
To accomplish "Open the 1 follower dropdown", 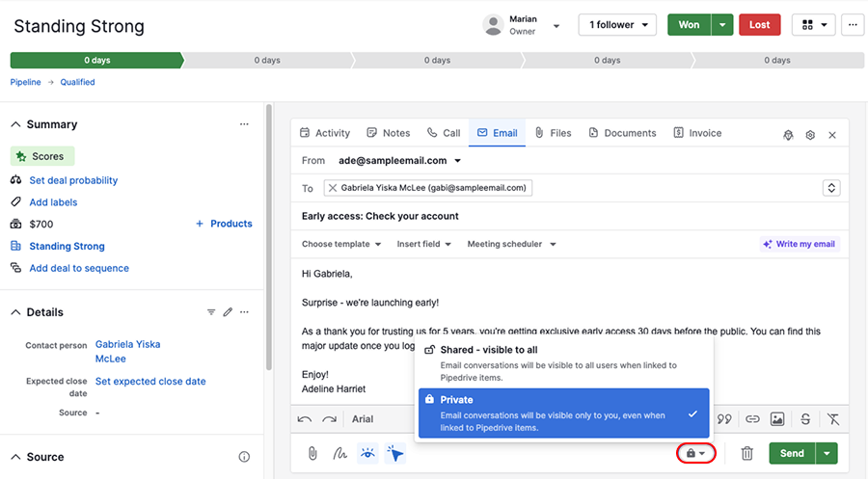I will (617, 25).
